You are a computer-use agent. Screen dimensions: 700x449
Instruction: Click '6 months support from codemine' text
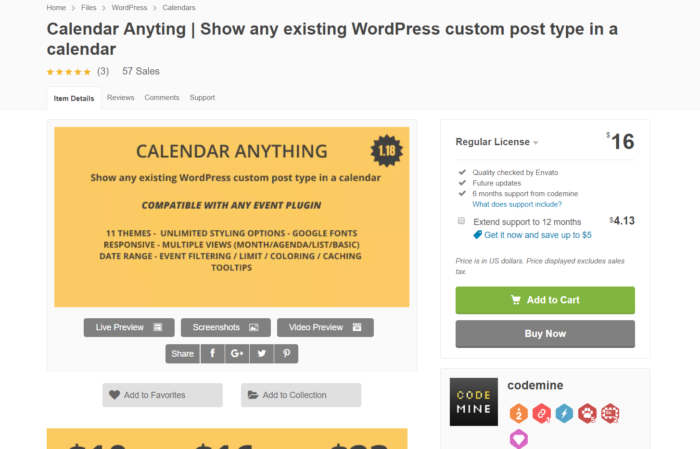(525, 194)
